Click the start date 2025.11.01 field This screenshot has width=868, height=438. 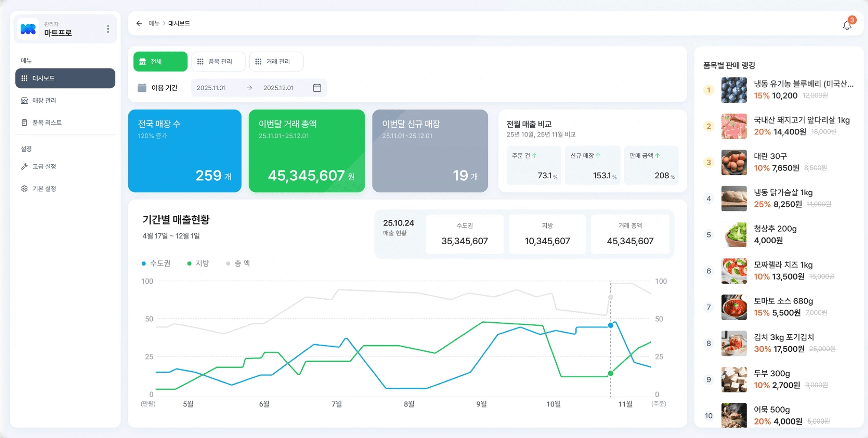coord(211,88)
